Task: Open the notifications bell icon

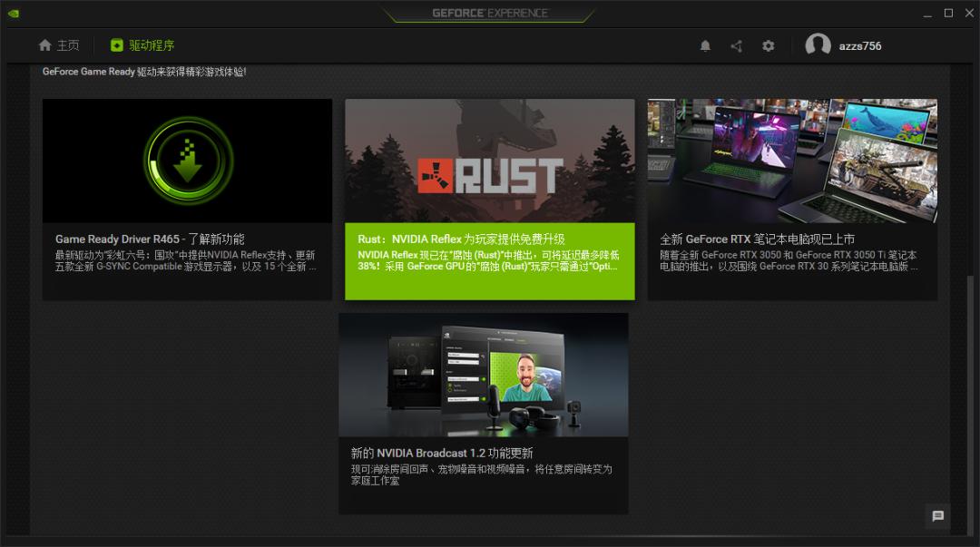Action: click(705, 46)
